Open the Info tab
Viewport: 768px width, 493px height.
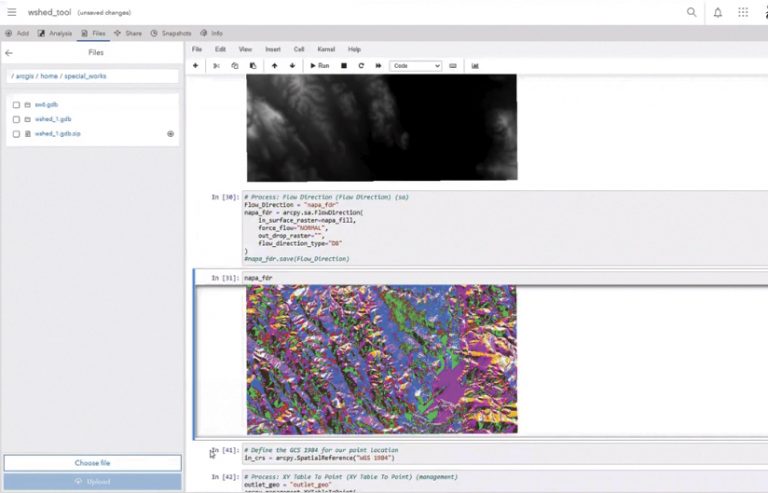211,33
